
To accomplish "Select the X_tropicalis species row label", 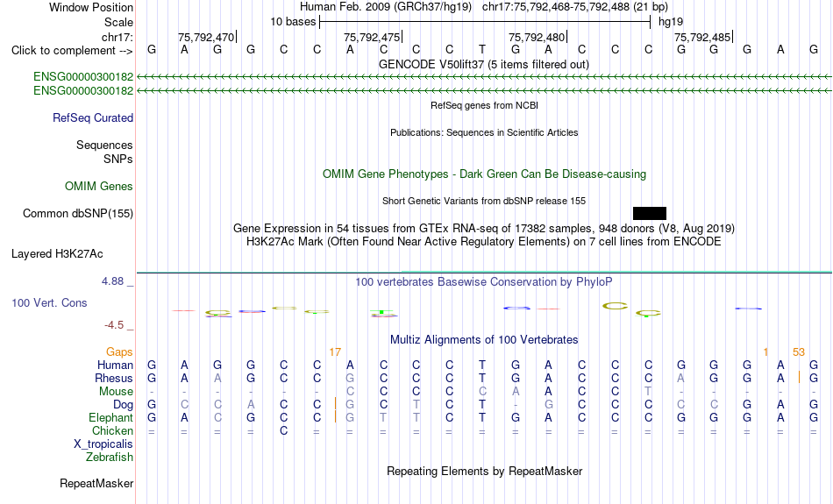I will (x=103, y=444).
